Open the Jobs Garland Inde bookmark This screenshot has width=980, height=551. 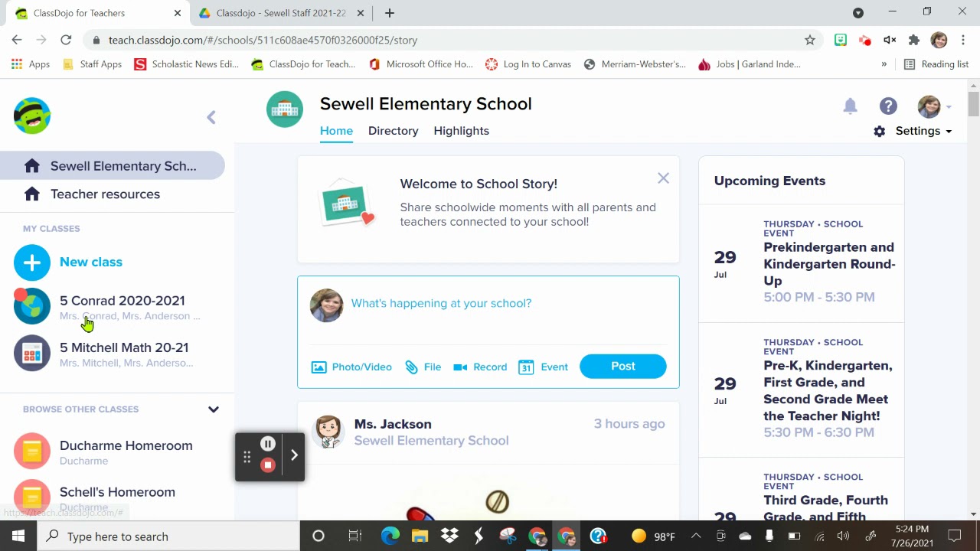point(750,64)
